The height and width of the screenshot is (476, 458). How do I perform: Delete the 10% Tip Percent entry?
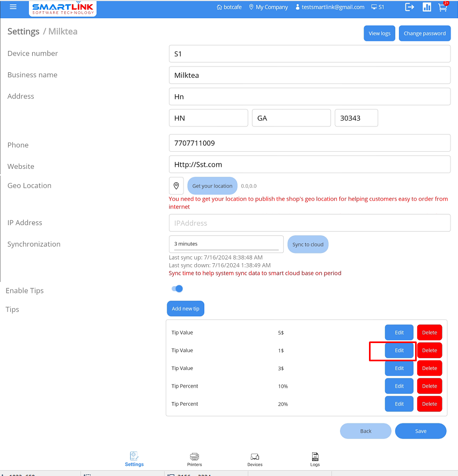pyautogui.click(x=429, y=386)
